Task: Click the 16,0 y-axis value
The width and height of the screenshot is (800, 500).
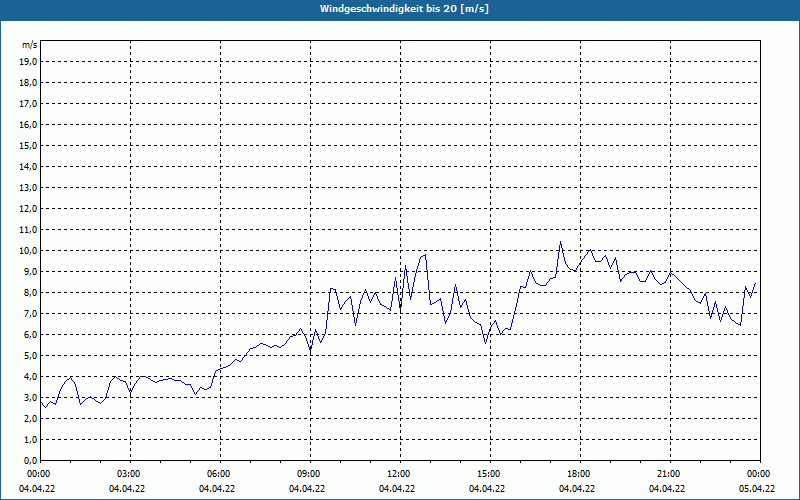Action: [x=28, y=124]
